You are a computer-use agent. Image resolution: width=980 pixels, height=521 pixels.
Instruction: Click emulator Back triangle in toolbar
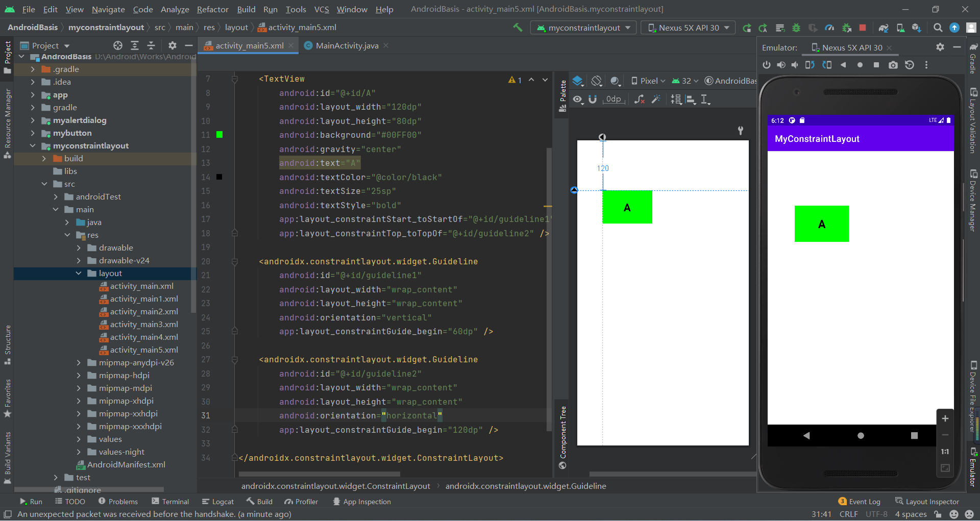point(843,65)
